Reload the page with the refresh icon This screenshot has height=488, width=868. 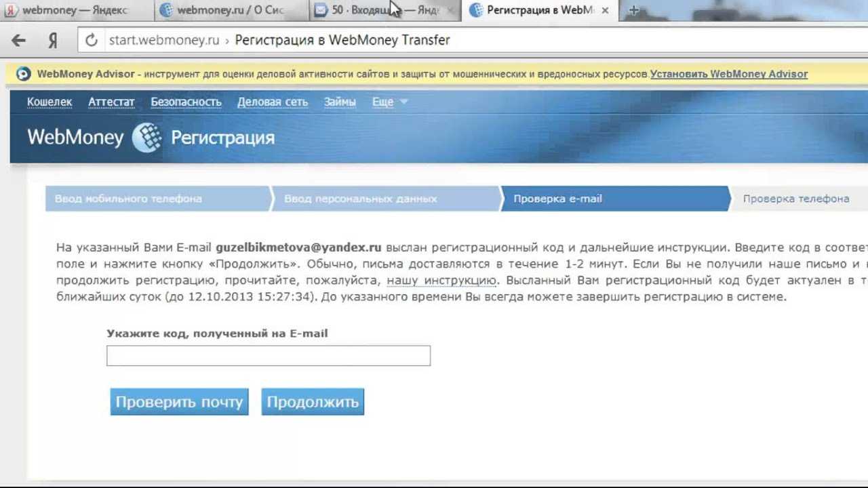pos(92,41)
